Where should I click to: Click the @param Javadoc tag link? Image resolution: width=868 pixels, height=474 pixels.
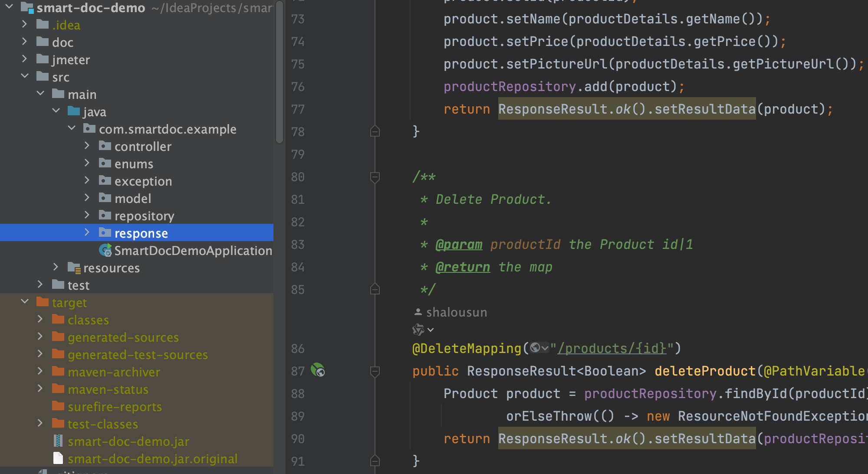click(459, 245)
